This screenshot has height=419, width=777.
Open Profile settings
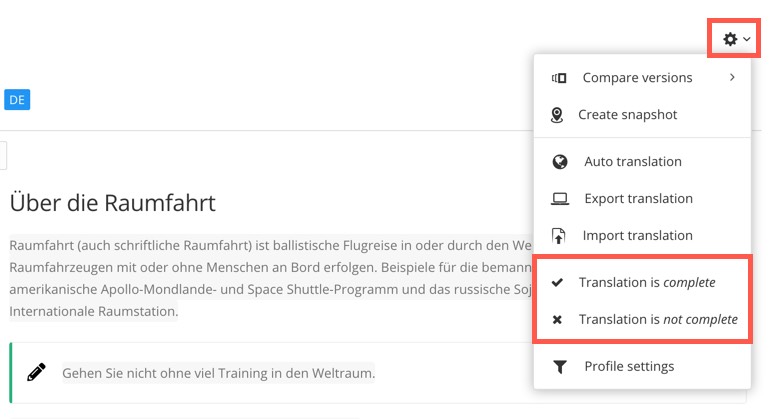[629, 367]
